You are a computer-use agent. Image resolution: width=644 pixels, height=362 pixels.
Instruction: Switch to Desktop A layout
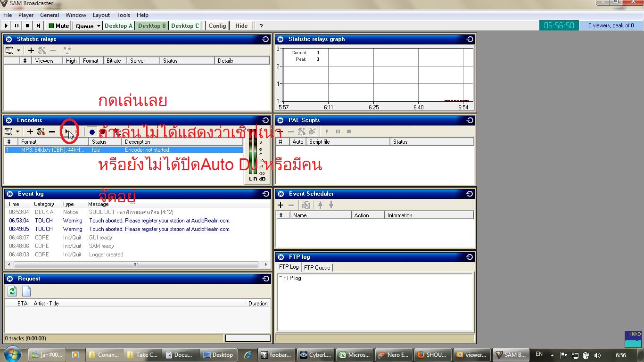119,26
